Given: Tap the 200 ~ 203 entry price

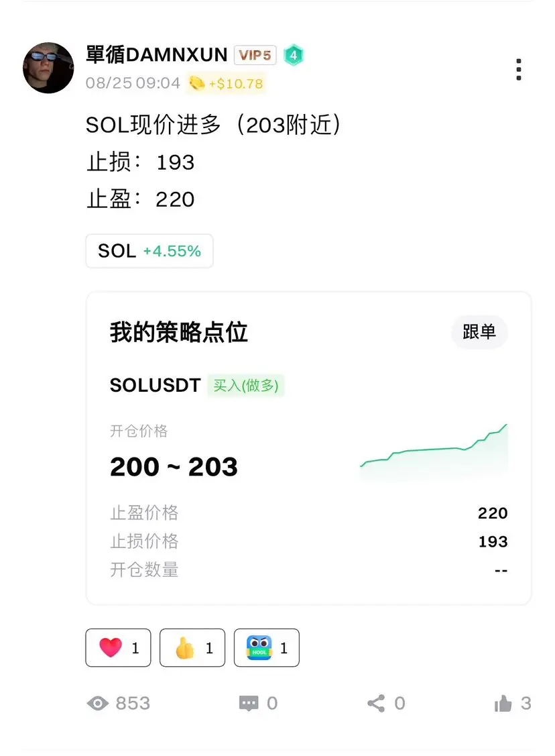Looking at the screenshot, I should [174, 467].
